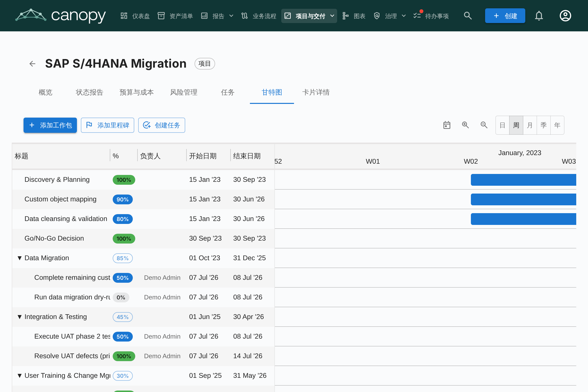Expand the 治理 dropdown chevron

pos(404,16)
